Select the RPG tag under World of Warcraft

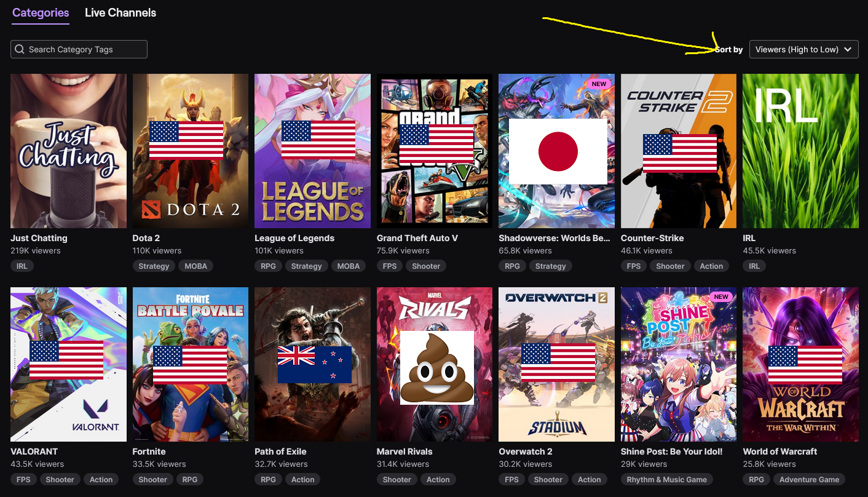(x=757, y=480)
